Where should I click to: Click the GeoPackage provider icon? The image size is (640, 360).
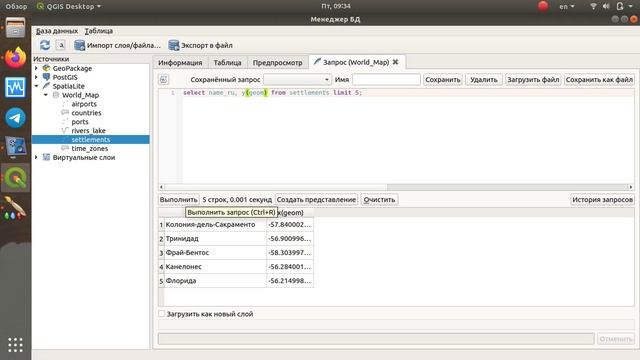[47, 68]
